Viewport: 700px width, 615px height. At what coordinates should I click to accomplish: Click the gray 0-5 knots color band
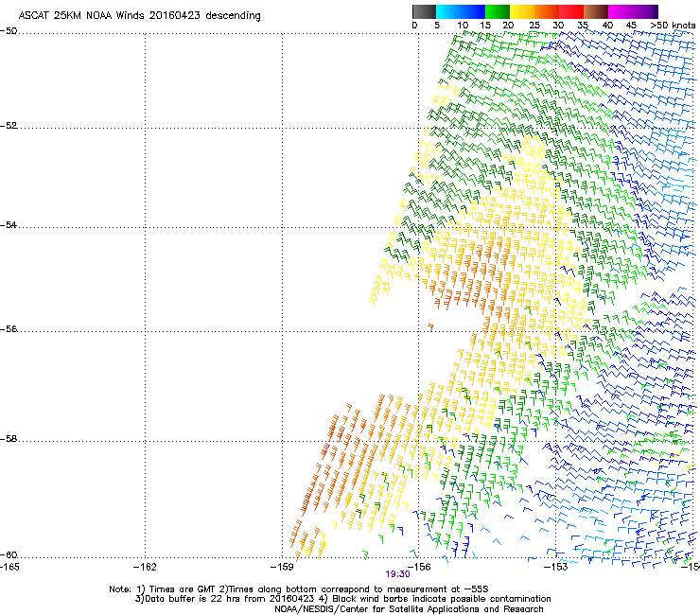(424, 11)
